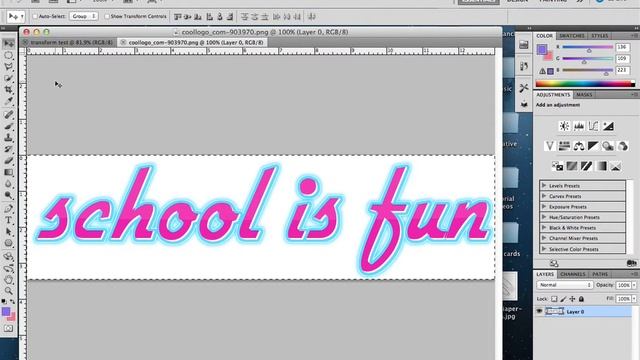Add a Black & White adjustment
640x360 pixels.
click(593, 146)
